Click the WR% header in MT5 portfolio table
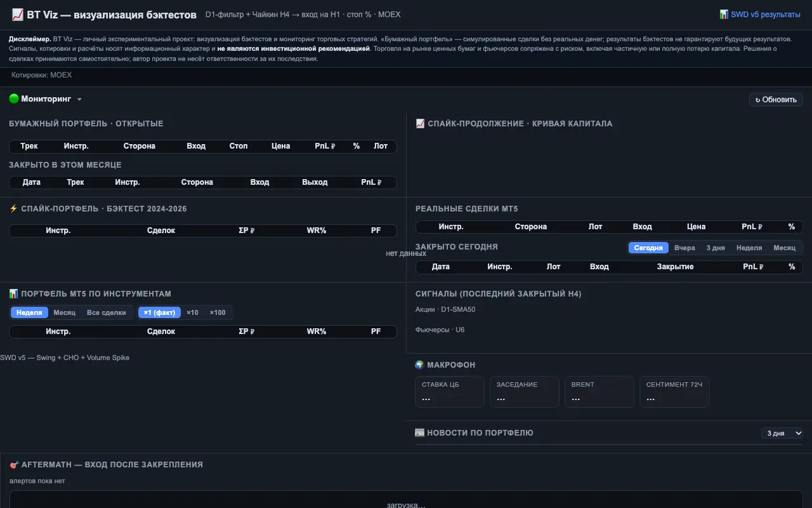 click(317, 331)
